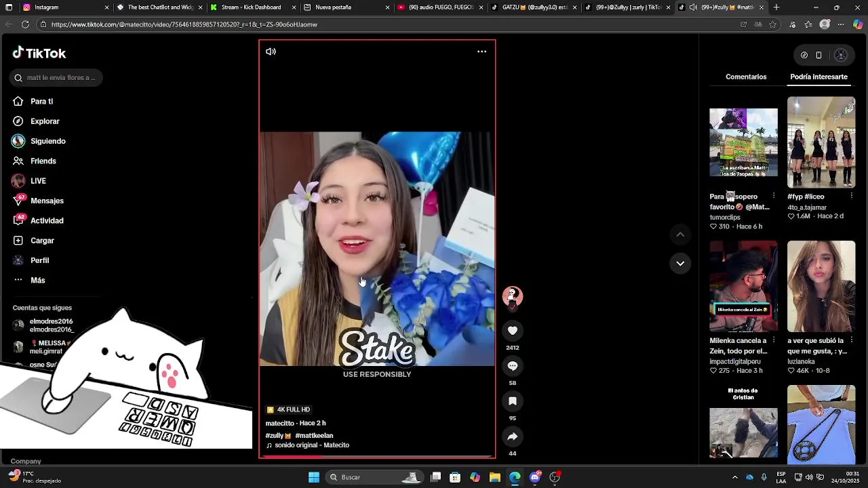Open options for the tumorclips video card
The width and height of the screenshot is (868, 488).
[x=774, y=197]
